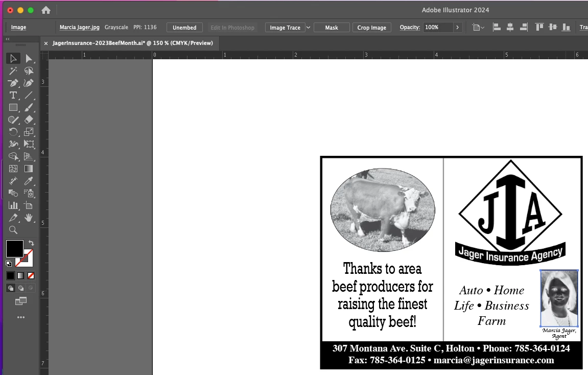The width and height of the screenshot is (588, 375).
Task: Click Vertical Align Top
Action: (x=539, y=27)
